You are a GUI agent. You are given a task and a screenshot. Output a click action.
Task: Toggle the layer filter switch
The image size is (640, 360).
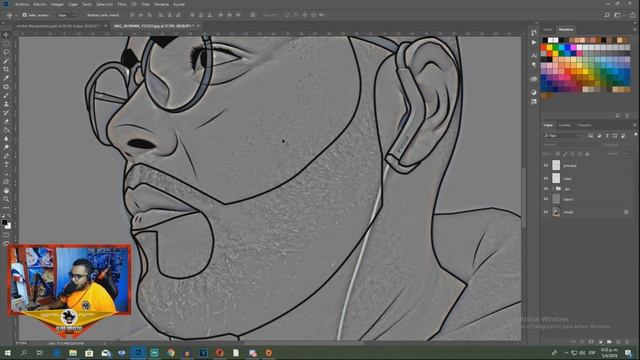pos(635,134)
